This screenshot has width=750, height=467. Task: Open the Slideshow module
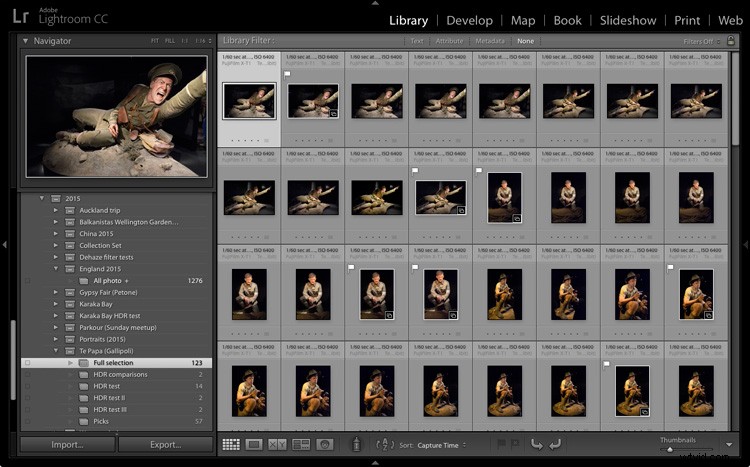coord(628,20)
